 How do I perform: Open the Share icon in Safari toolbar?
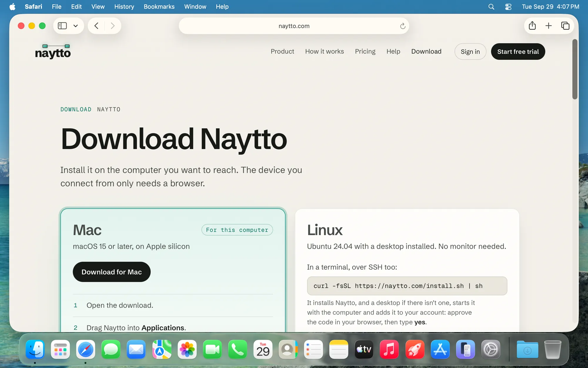[532, 26]
